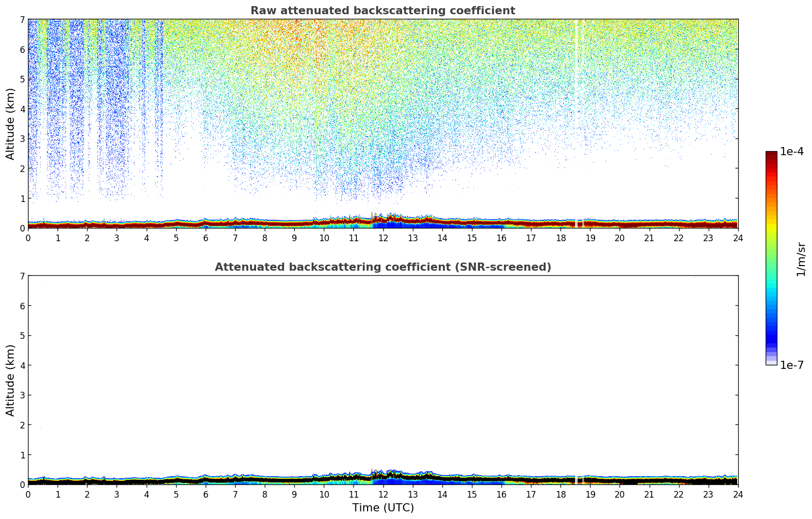This screenshot has height=519, width=812.
Task: Click time tick "21" under the raw plot
Action: [x=649, y=238]
